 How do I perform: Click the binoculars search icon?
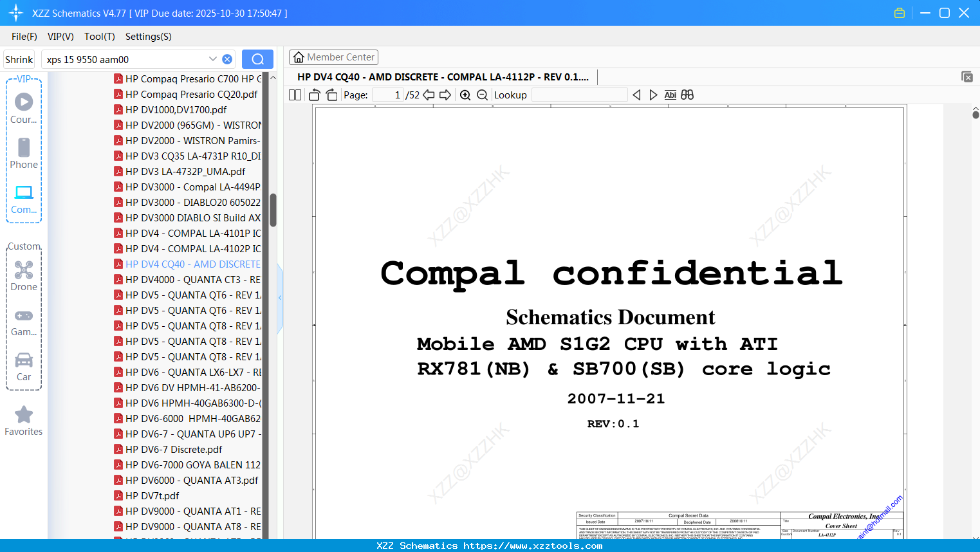point(687,95)
